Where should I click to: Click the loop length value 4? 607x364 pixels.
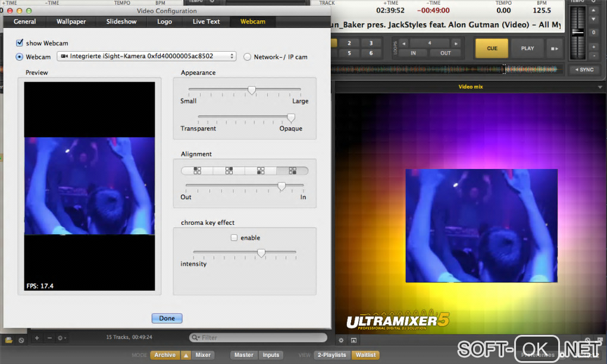pos(430,43)
